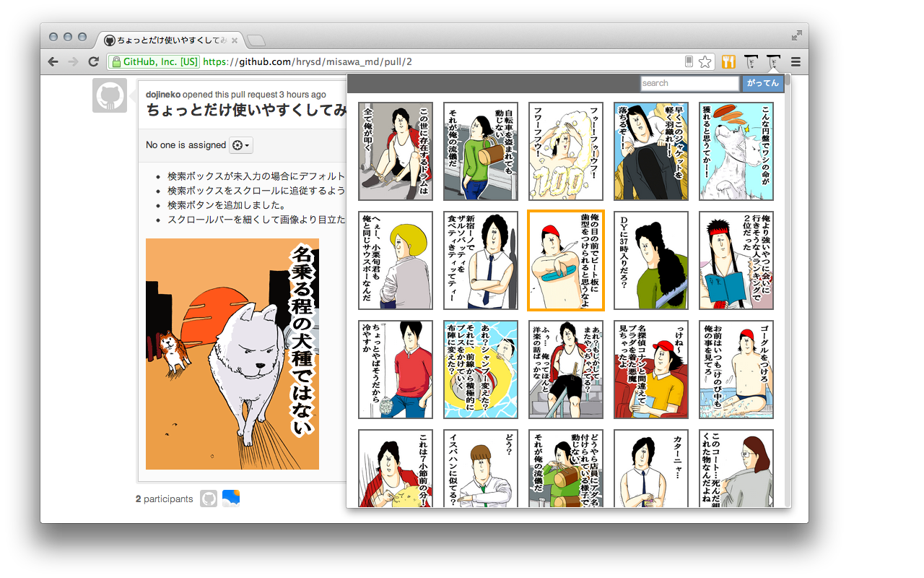The height and width of the screenshot is (578, 924).
Task: Open a new browser tab
Action: (x=256, y=40)
